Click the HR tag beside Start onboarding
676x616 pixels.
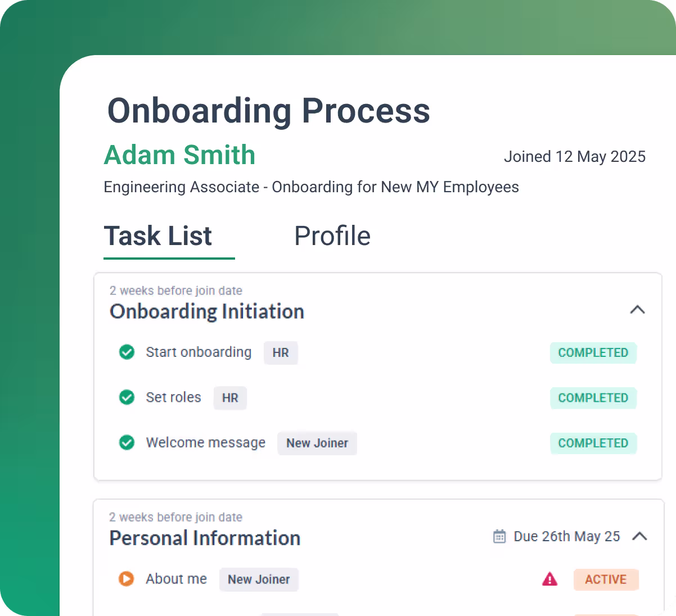click(x=281, y=353)
